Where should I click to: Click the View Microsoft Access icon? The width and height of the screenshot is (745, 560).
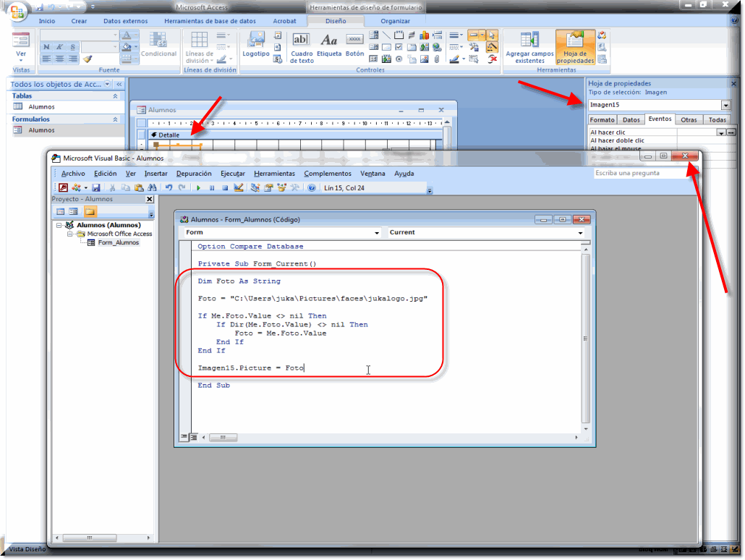[x=64, y=188]
